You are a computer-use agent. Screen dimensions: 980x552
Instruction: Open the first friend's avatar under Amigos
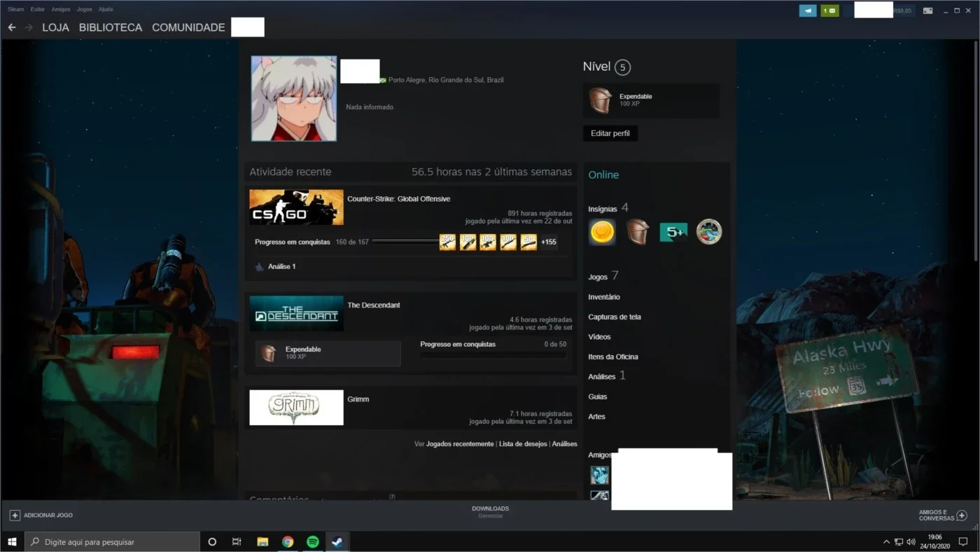[x=599, y=475]
